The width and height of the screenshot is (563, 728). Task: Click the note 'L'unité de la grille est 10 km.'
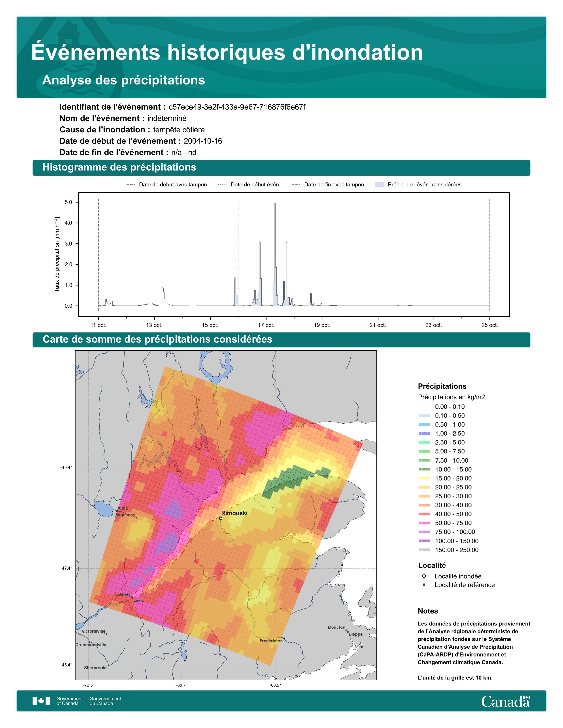click(455, 678)
